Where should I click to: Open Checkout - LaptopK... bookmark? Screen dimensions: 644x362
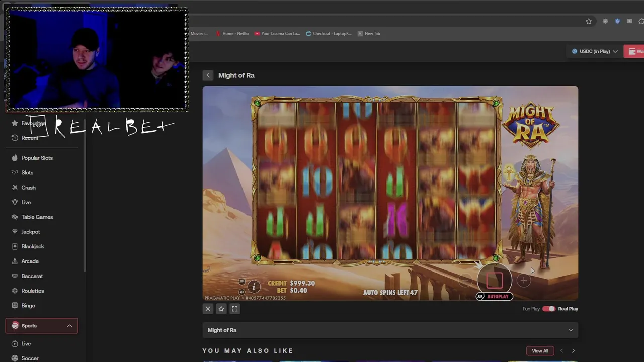tap(329, 34)
